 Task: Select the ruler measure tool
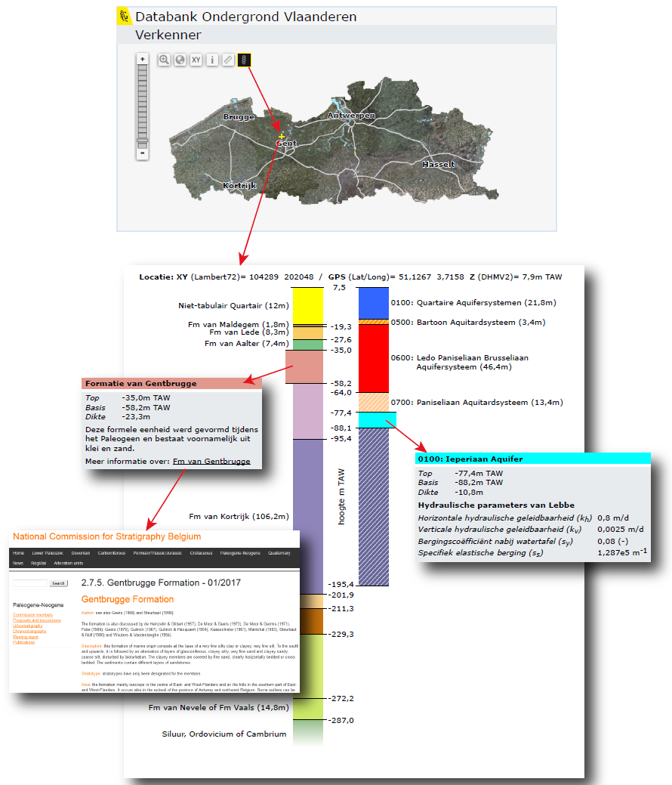(x=228, y=60)
